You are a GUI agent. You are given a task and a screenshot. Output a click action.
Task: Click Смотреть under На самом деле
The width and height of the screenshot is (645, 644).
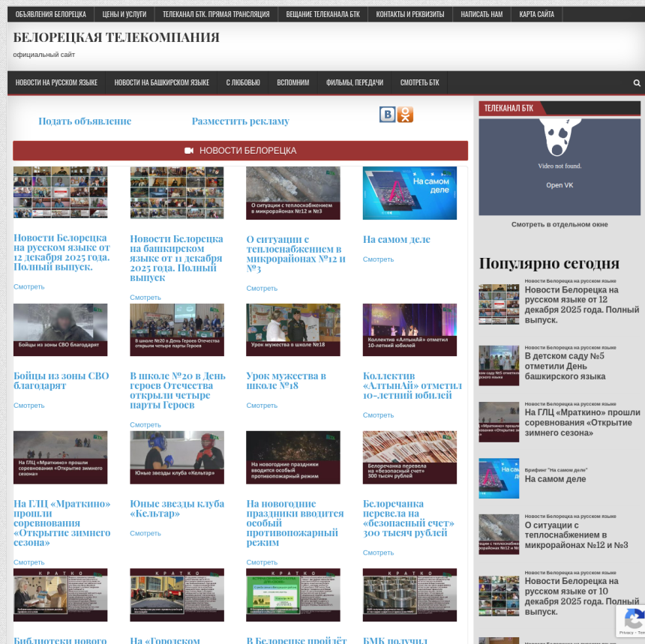click(x=378, y=259)
